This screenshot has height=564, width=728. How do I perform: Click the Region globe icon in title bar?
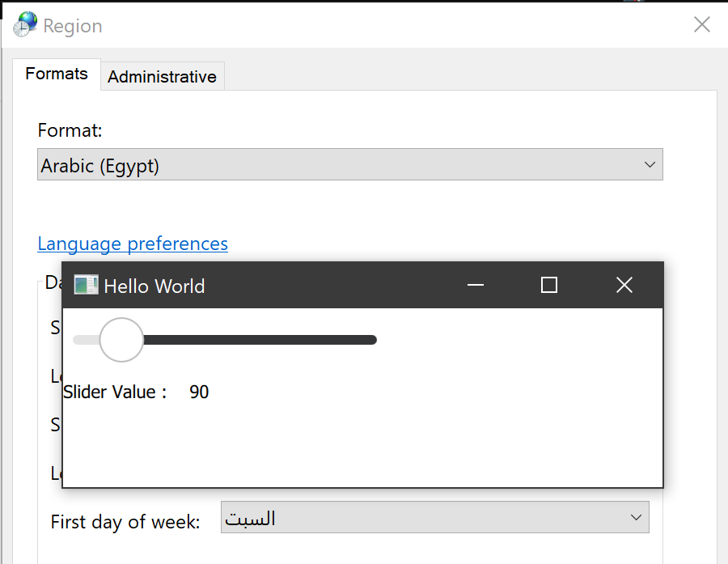(x=25, y=25)
